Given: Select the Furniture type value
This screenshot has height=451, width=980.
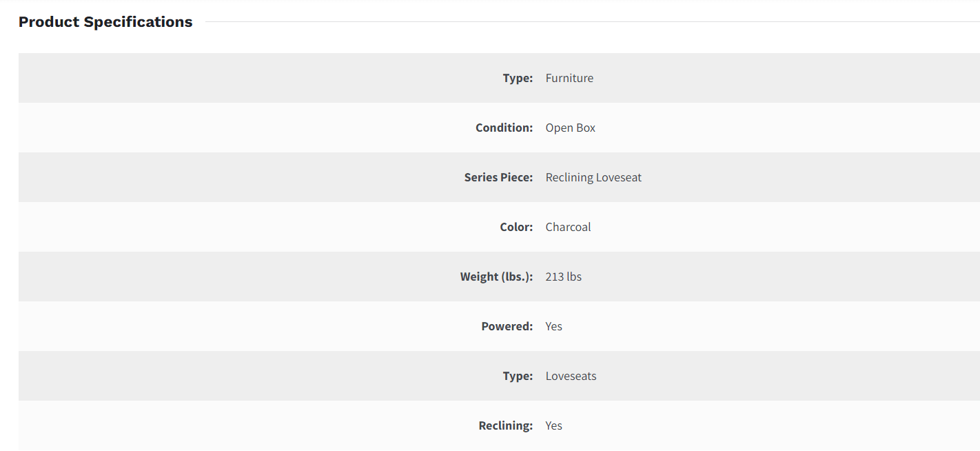Looking at the screenshot, I should (x=569, y=78).
